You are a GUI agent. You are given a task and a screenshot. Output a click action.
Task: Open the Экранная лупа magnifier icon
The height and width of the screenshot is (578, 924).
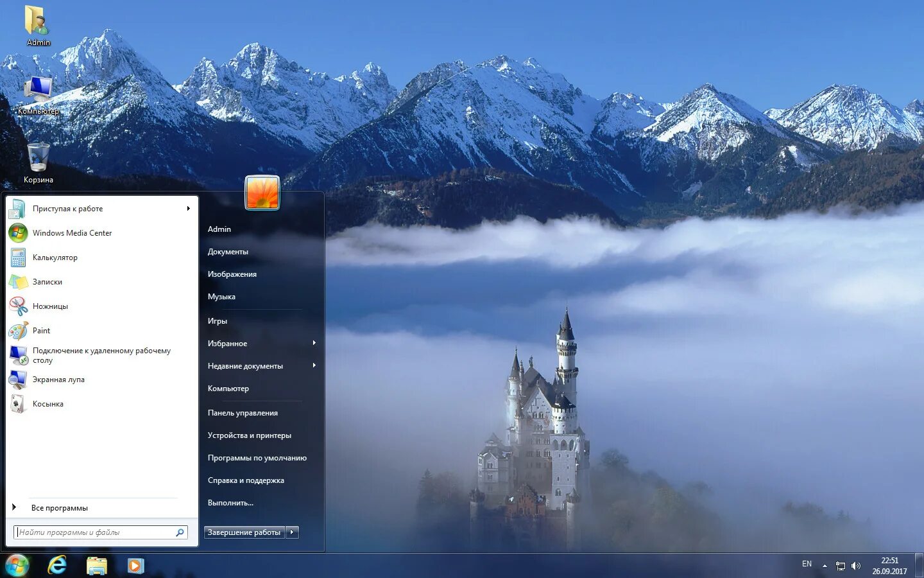click(x=18, y=380)
